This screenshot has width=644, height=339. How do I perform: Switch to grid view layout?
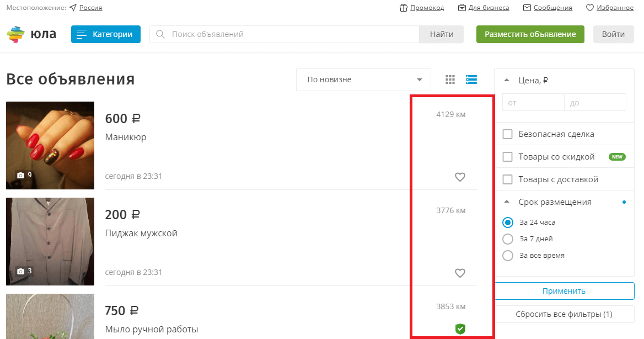(450, 80)
